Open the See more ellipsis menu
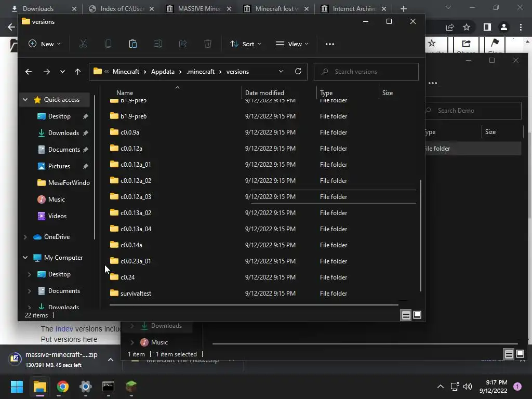 [330, 44]
